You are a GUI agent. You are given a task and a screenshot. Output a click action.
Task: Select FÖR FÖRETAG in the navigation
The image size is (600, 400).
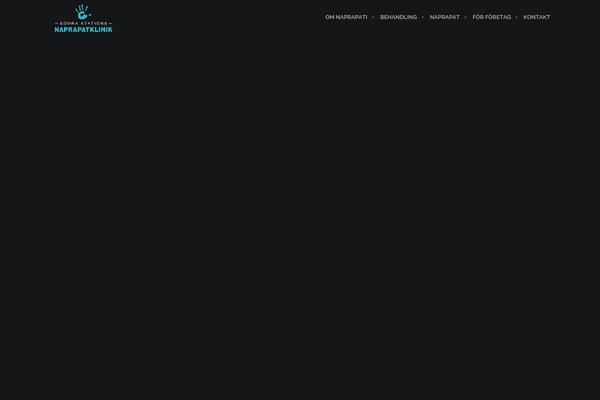coord(491,17)
